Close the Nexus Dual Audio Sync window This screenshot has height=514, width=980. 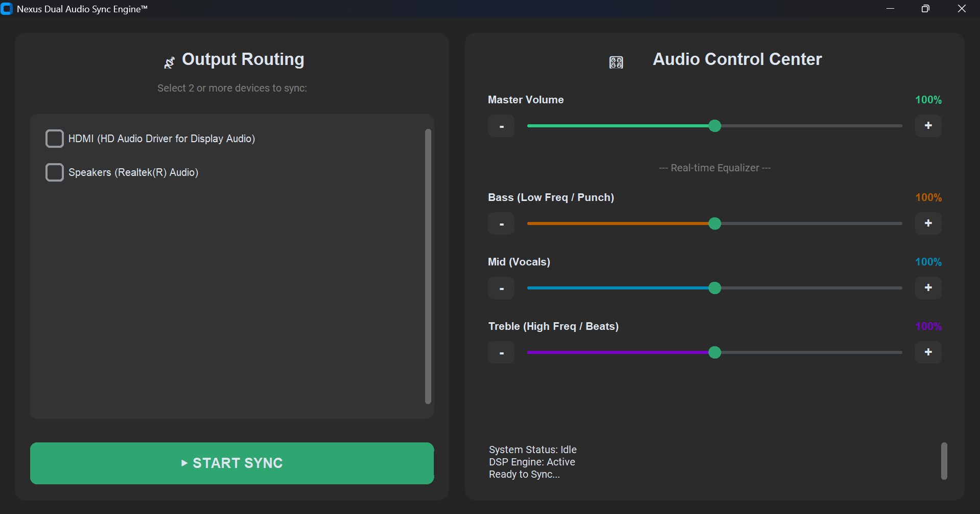tap(962, 9)
